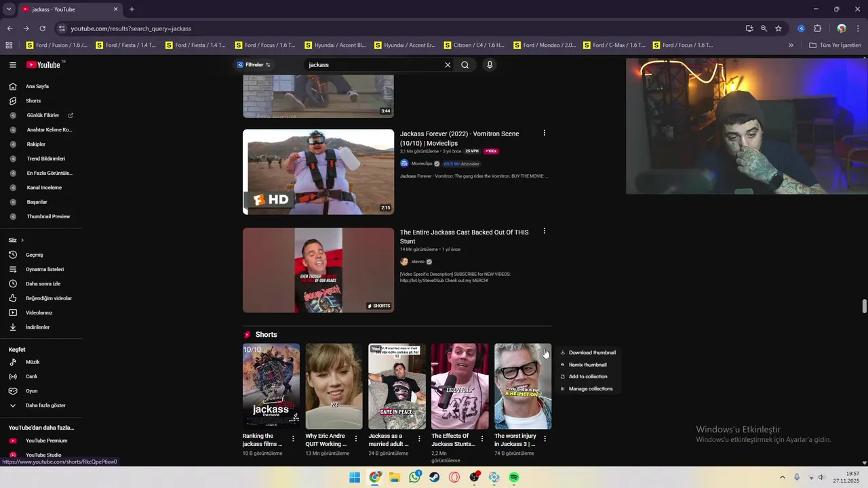The image size is (868, 488).
Task: Open the browser extensions puzzle icon
Action: point(817,28)
